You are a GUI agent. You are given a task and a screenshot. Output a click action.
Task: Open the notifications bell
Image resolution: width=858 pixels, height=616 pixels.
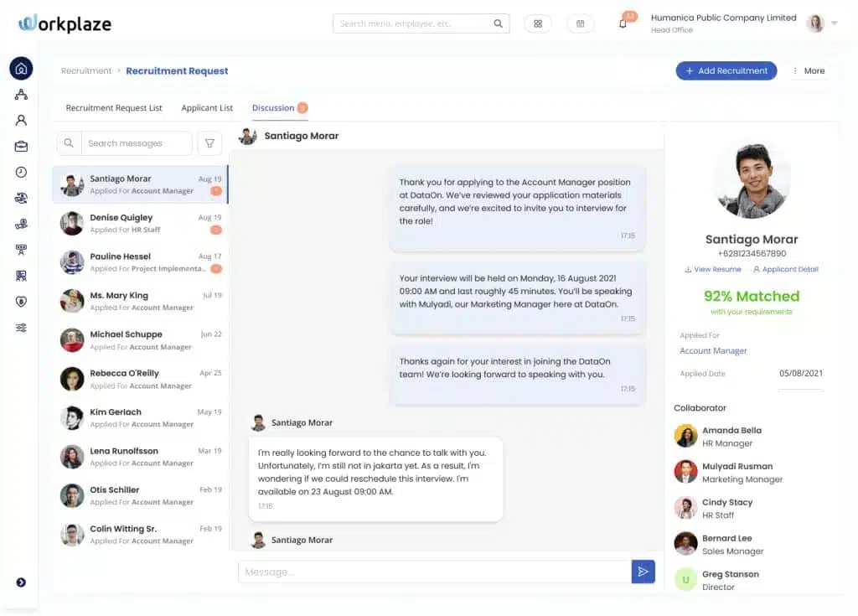623,23
